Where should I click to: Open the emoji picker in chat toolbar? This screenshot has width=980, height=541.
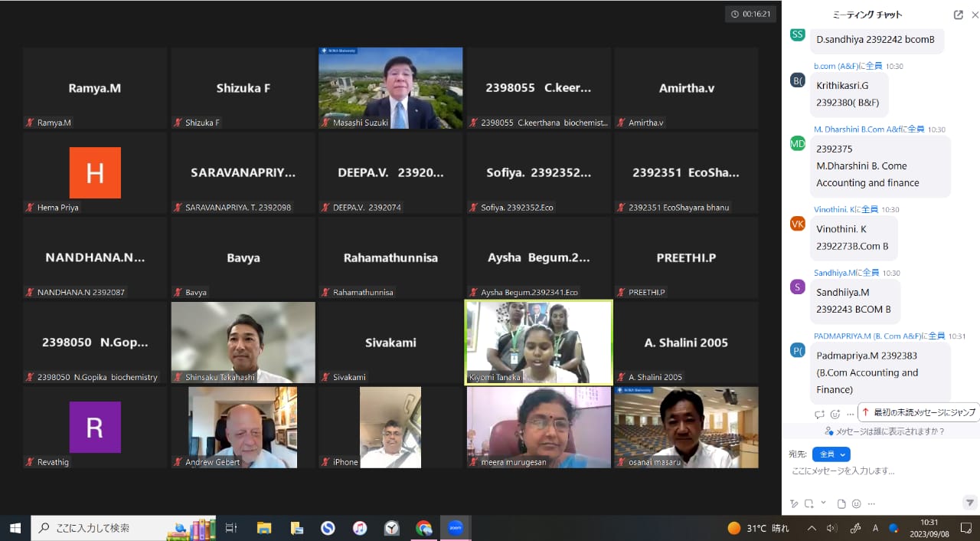[856, 503]
